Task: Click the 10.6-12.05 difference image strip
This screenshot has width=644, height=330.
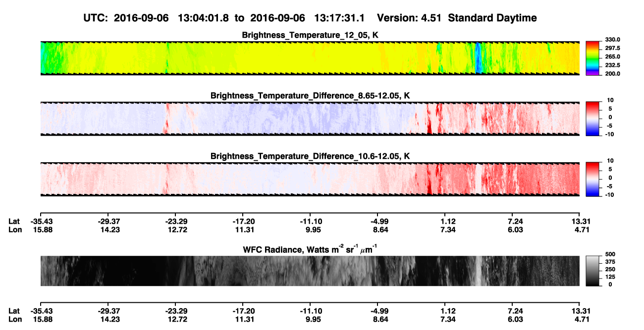Action: [x=310, y=179]
